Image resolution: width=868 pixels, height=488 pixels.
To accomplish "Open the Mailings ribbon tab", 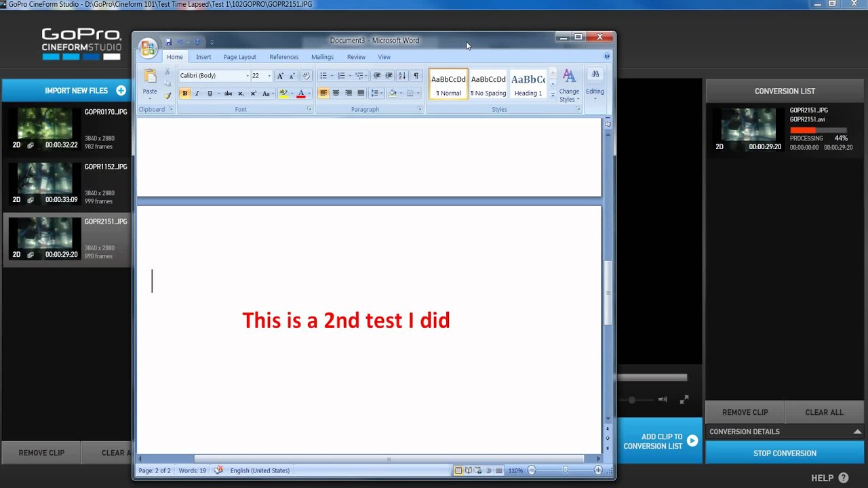I will (x=322, y=57).
